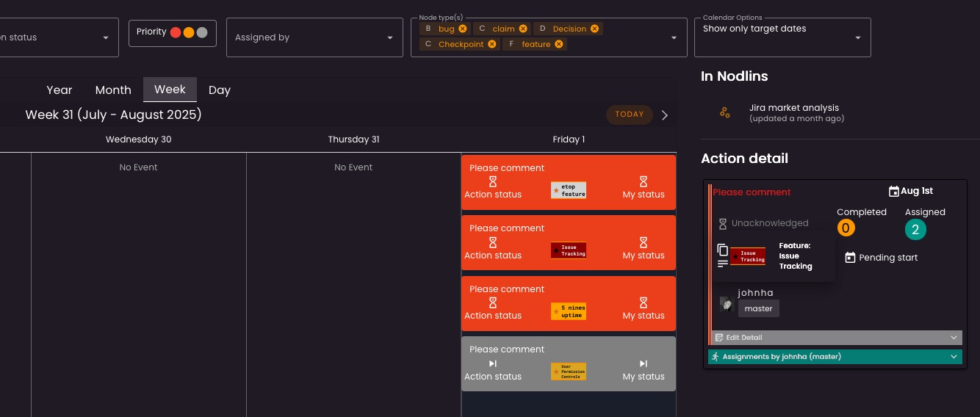Switch to the Month view tab
Image resolution: width=980 pixels, height=417 pixels.
(x=113, y=90)
